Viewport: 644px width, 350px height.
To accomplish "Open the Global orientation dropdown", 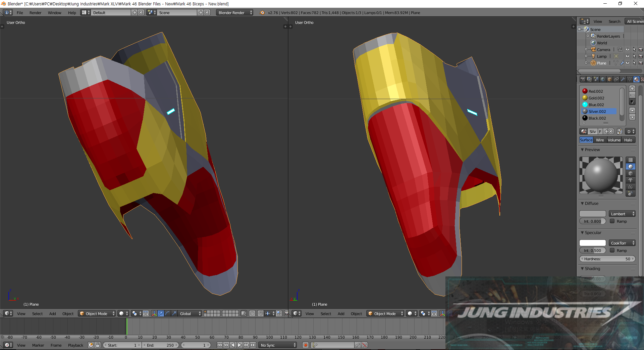I will coord(190,313).
